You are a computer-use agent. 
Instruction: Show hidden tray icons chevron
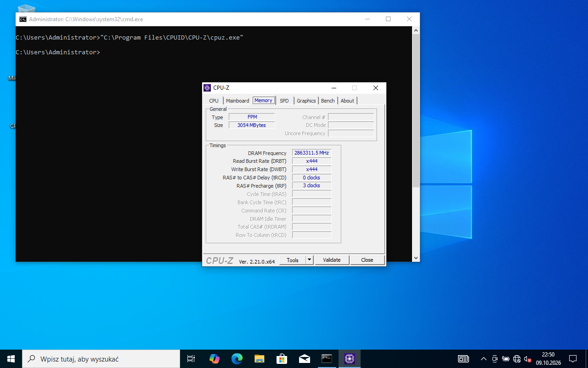coord(483,359)
